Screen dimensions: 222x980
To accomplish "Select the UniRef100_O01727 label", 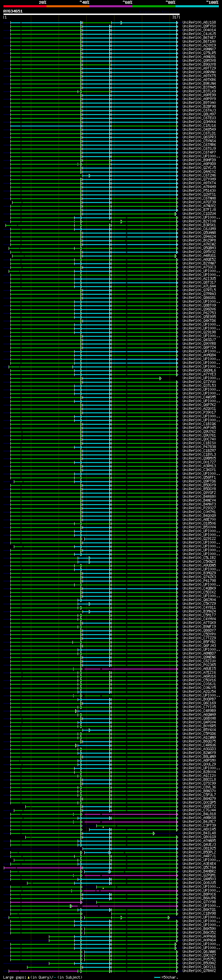I will coord(199,462).
